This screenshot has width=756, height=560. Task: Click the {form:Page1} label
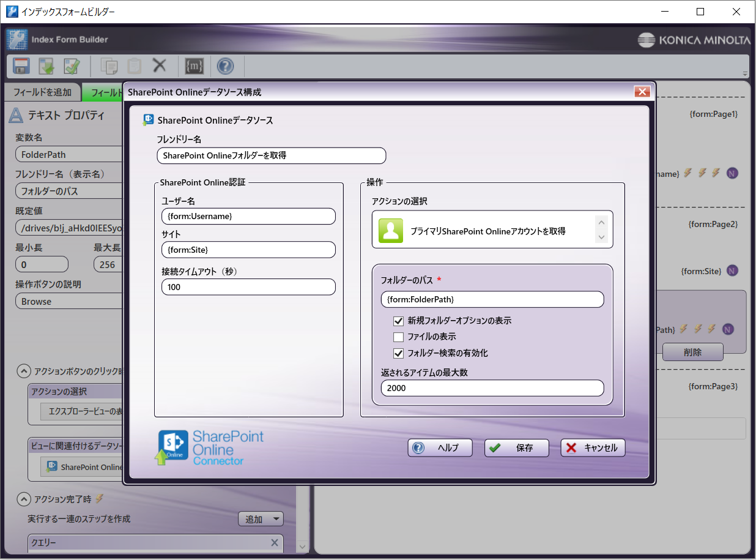coord(713,114)
